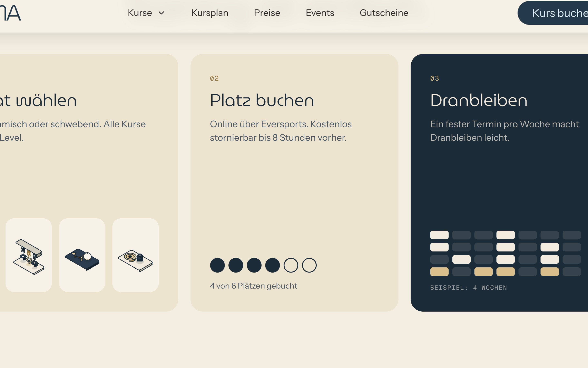The image size is (588, 368).
Task: Go to Kursplan page
Action: tap(210, 13)
